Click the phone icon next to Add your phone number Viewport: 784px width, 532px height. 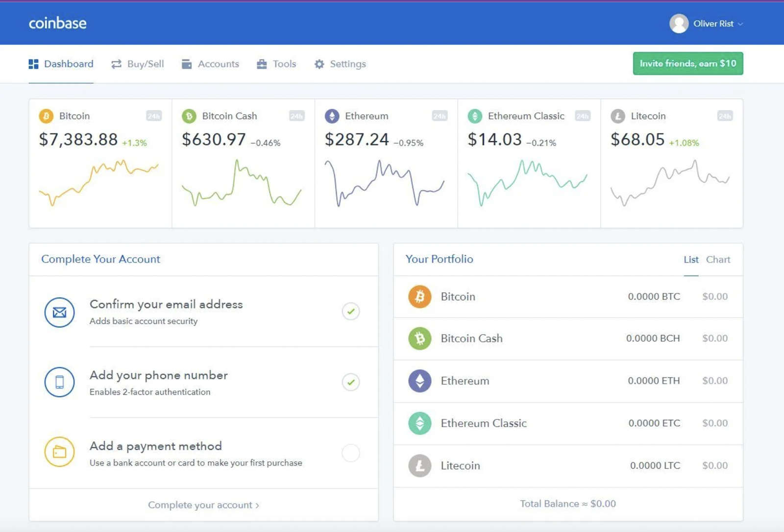pyautogui.click(x=59, y=382)
